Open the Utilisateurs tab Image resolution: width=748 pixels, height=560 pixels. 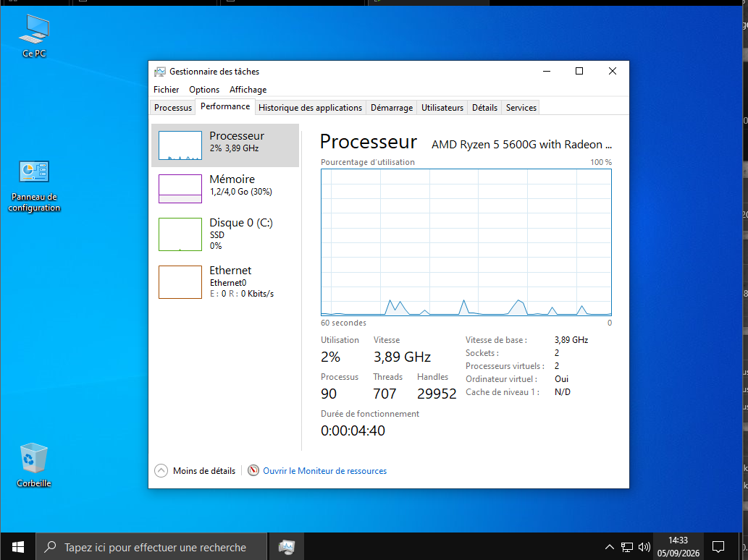[442, 108]
